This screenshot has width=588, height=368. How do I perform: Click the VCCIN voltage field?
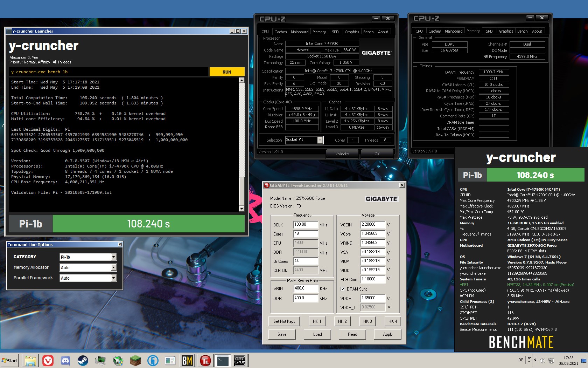pos(373,225)
